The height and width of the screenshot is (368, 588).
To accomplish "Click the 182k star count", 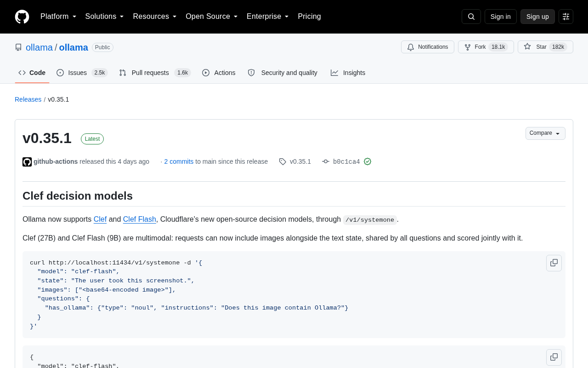I will (558, 47).
